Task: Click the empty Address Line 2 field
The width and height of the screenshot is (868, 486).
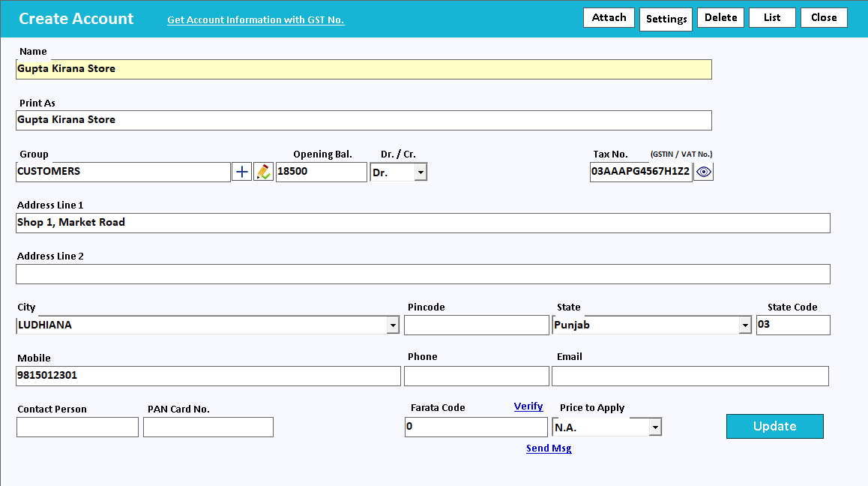Action: point(423,274)
